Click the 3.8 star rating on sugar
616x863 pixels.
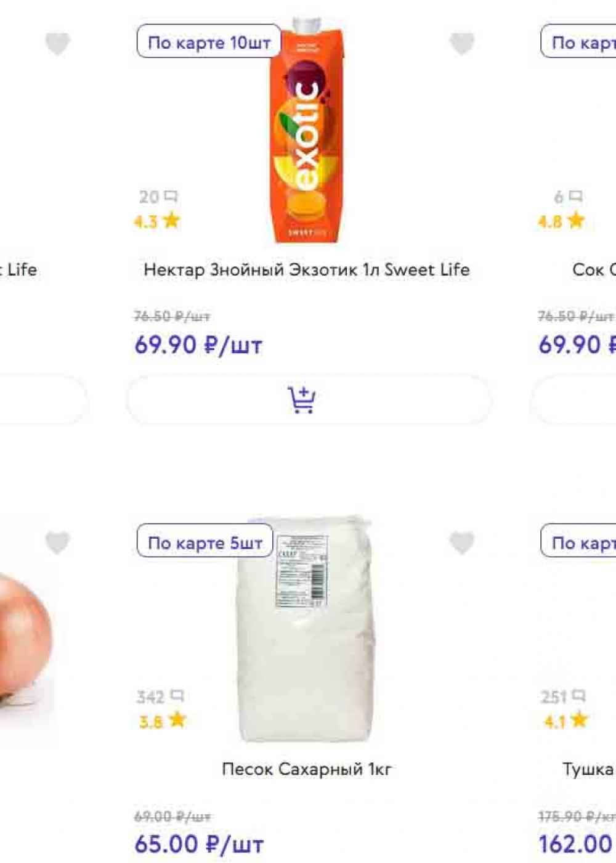point(162,721)
